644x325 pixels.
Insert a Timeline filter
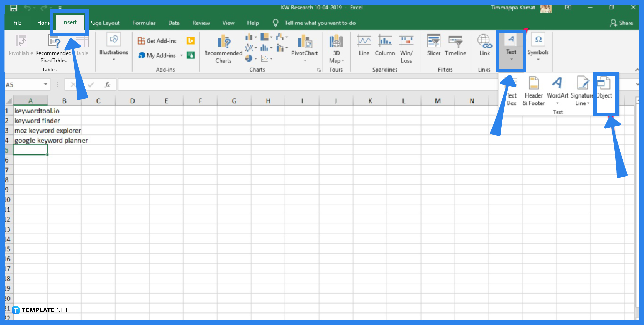tap(455, 47)
